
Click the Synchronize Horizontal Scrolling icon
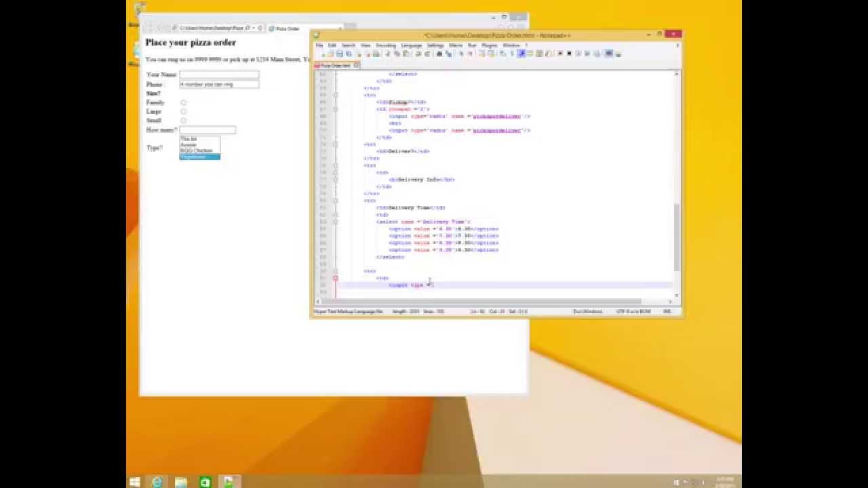492,54
